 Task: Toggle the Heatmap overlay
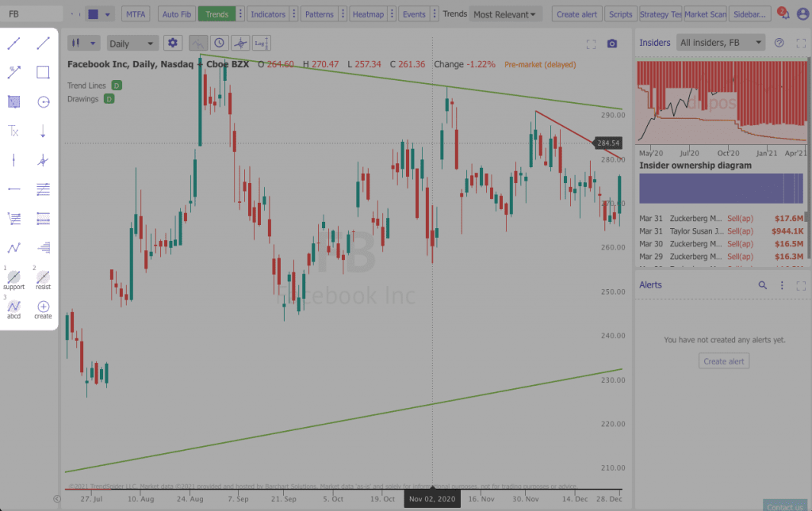point(368,14)
